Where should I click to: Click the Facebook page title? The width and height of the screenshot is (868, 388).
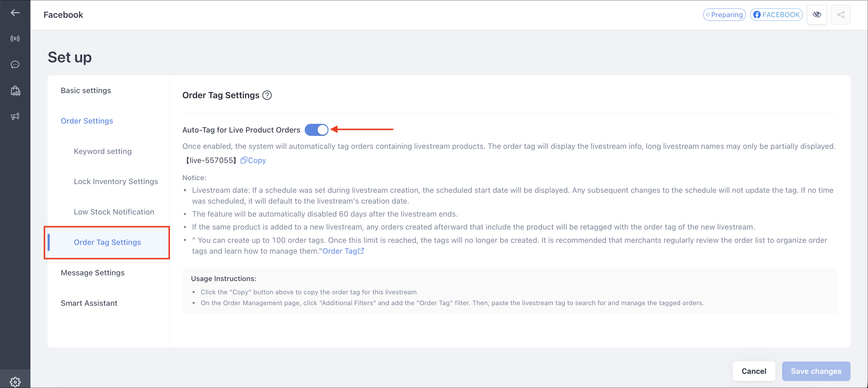pos(63,15)
